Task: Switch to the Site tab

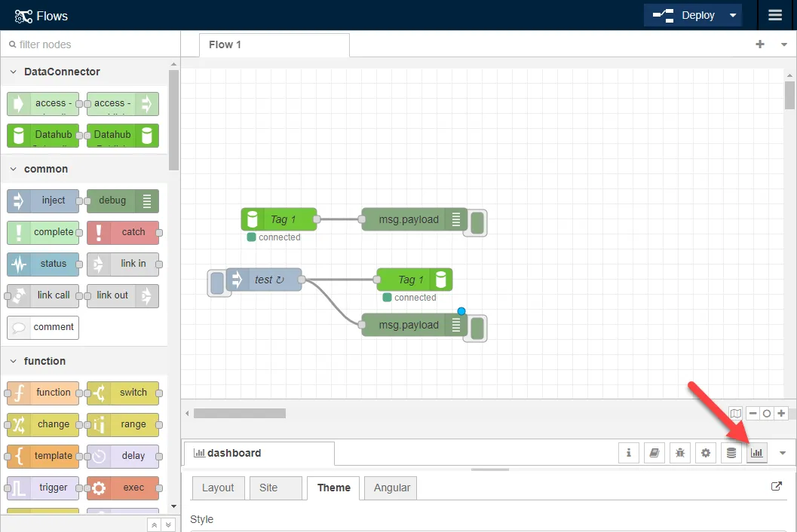Action: 275,488
